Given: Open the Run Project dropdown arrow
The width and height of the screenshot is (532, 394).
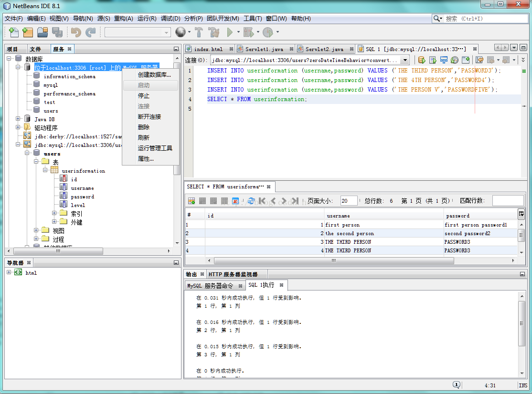Looking at the screenshot, I should pos(238,32).
